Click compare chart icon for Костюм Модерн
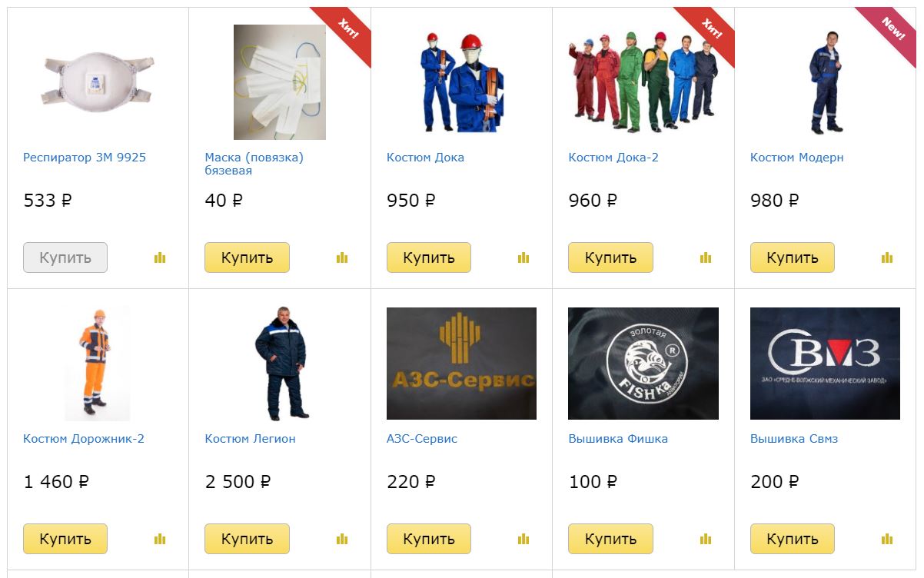The width and height of the screenshot is (924, 578). tap(887, 258)
